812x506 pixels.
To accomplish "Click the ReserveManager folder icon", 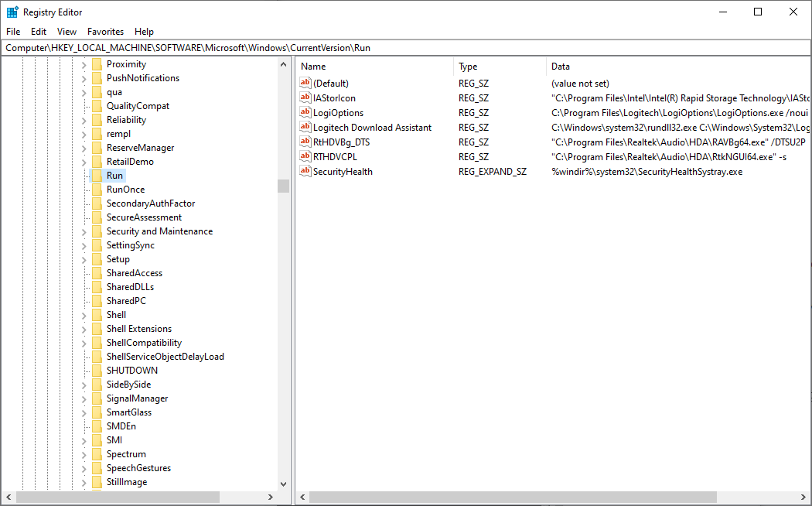I will [97, 148].
